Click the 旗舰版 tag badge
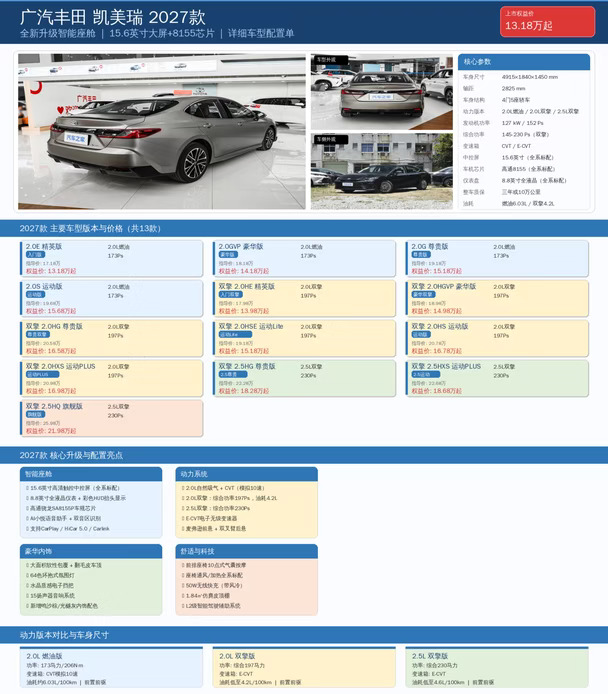 coord(35,414)
